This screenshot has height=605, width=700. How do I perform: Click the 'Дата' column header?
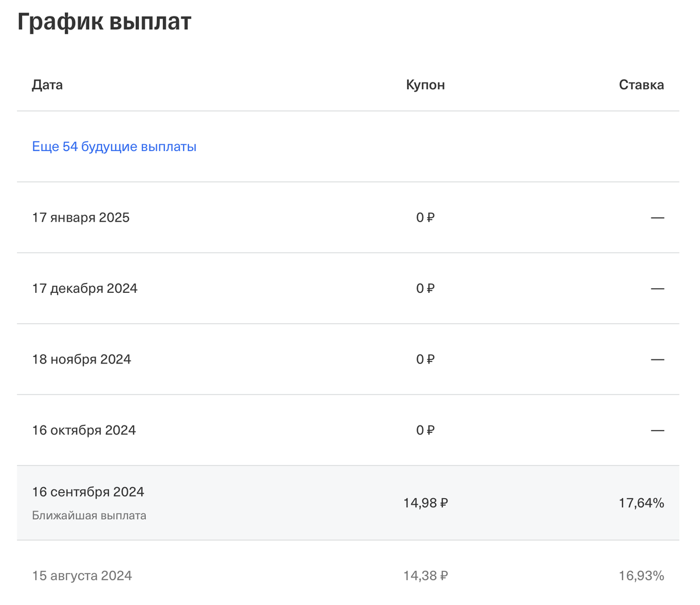click(47, 85)
